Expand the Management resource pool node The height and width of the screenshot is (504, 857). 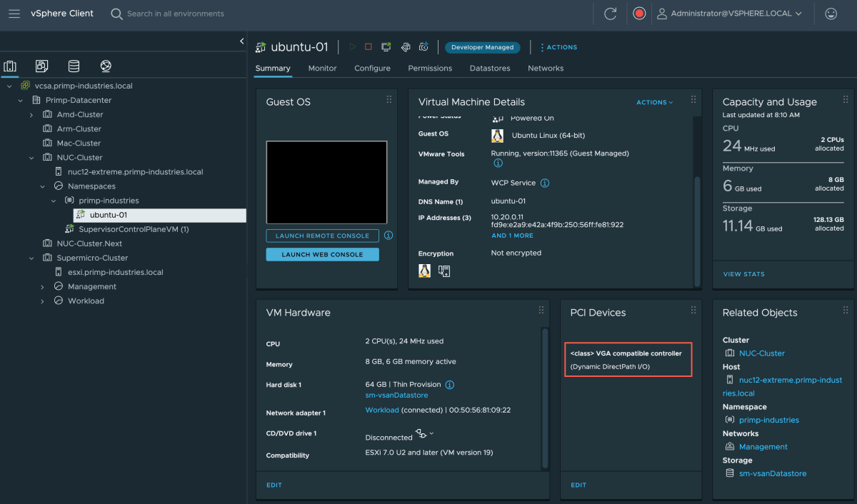coord(43,287)
